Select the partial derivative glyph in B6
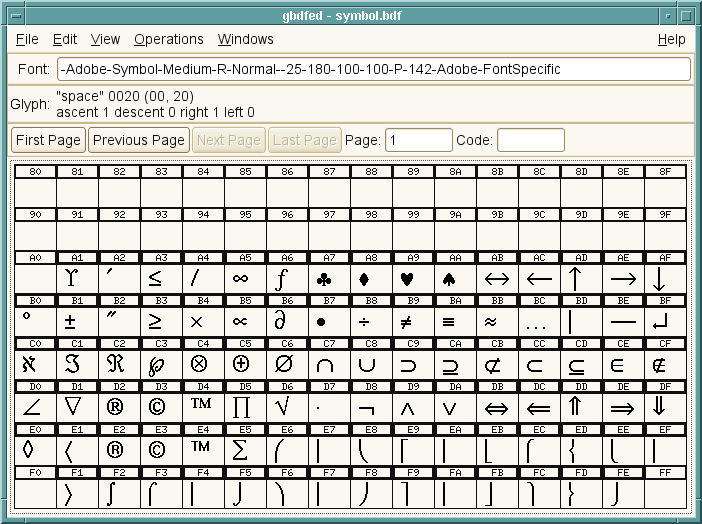Viewport: 702px width, 524px height. pyautogui.click(x=281, y=321)
